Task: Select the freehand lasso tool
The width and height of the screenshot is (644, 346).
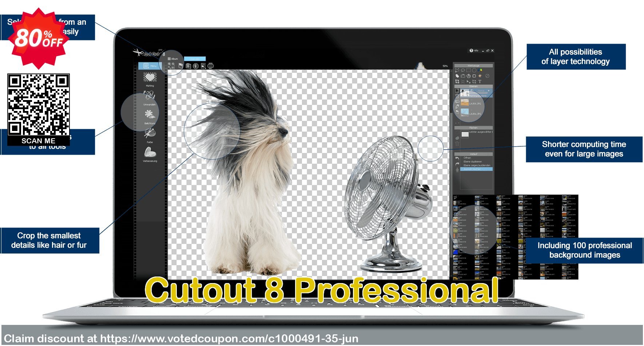Action: tap(463, 70)
